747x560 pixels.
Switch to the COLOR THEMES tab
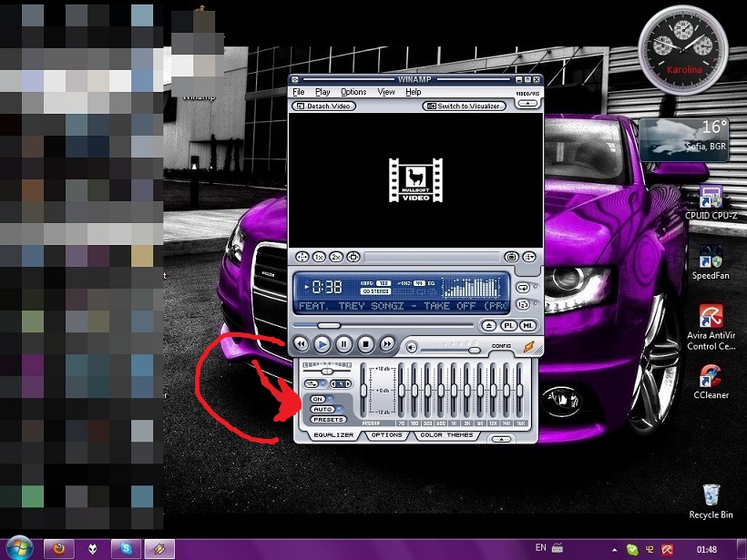pyautogui.click(x=446, y=435)
